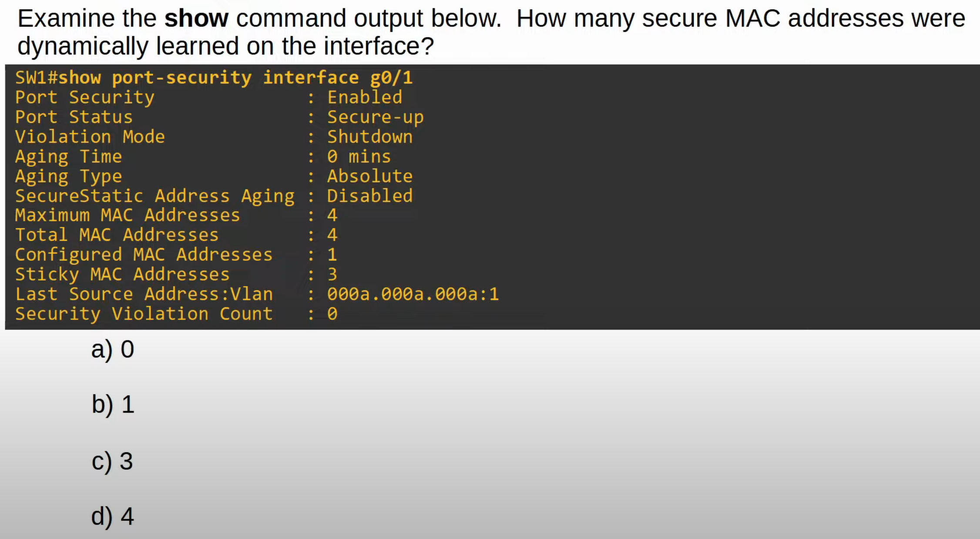Click the SW1# prompt text
This screenshot has width=980, height=539.
tap(37, 78)
